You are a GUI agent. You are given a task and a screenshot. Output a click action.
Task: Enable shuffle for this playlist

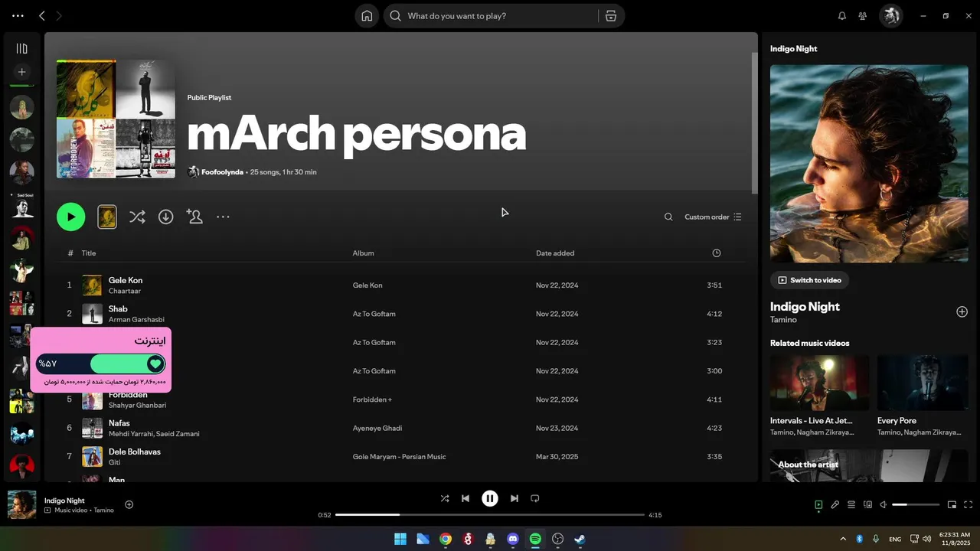tap(137, 217)
